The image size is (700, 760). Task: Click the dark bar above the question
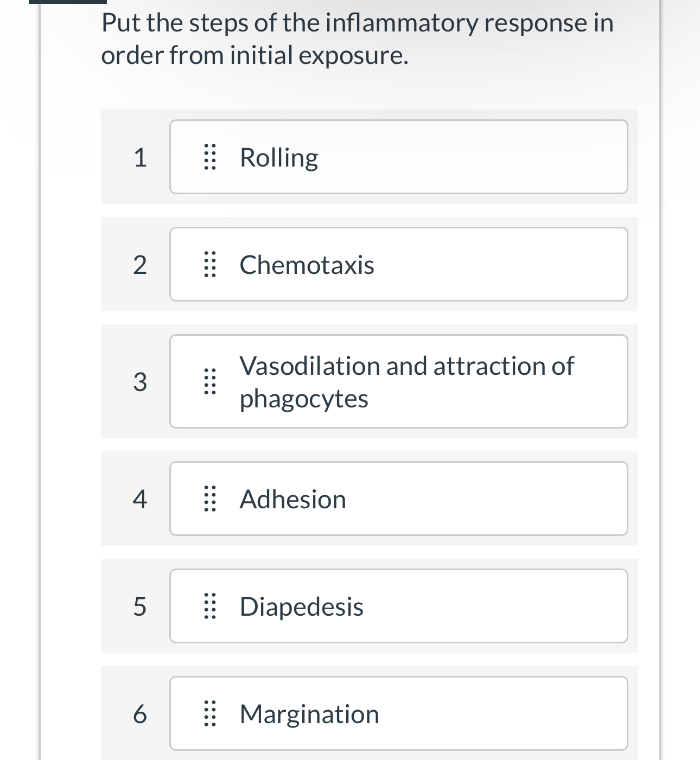(x=68, y=2)
